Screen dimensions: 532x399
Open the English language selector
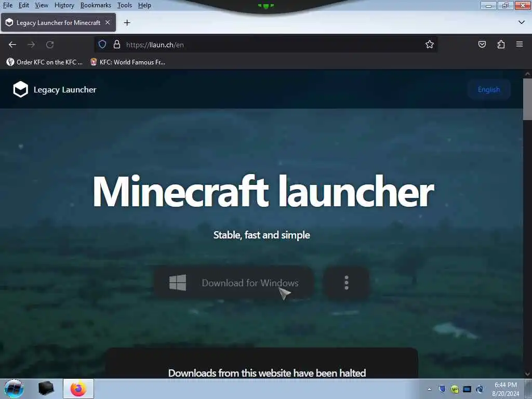click(x=488, y=89)
